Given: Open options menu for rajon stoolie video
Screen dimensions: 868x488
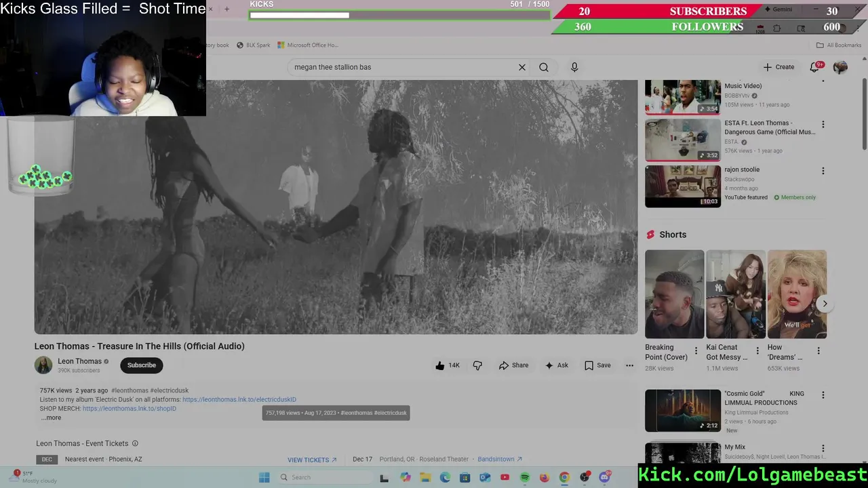Looking at the screenshot, I should pyautogui.click(x=823, y=171).
